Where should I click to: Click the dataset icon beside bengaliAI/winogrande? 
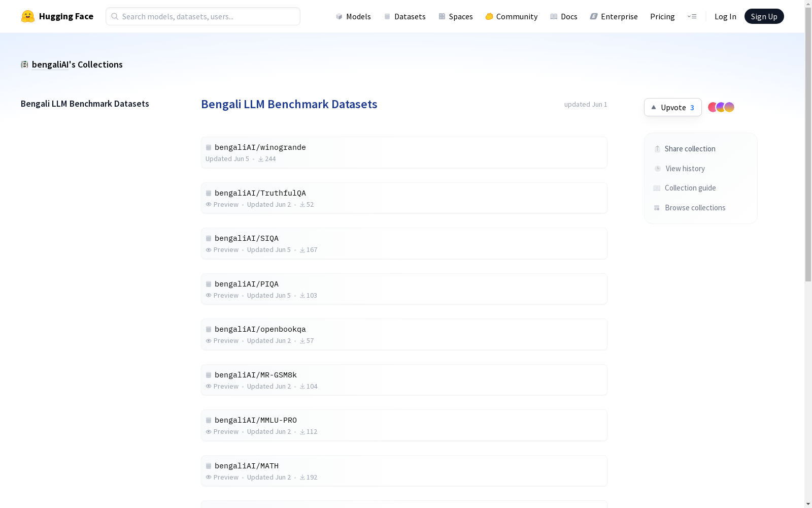(209, 147)
